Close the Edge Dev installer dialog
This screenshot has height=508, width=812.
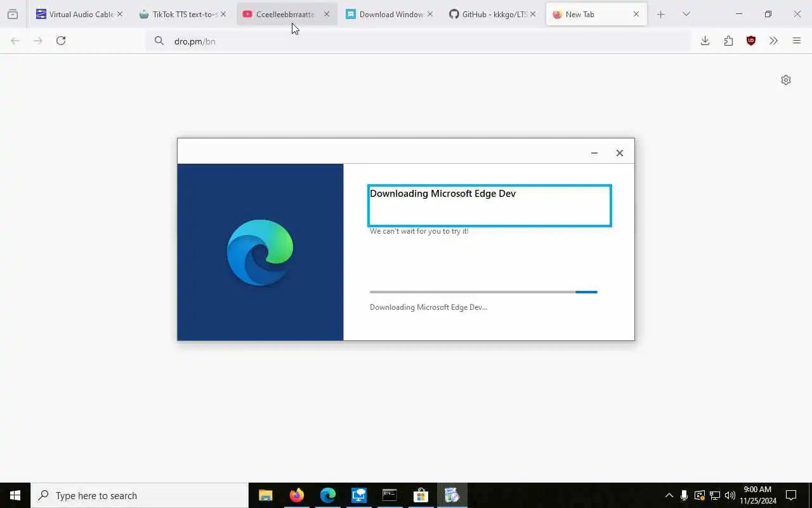pyautogui.click(x=620, y=153)
